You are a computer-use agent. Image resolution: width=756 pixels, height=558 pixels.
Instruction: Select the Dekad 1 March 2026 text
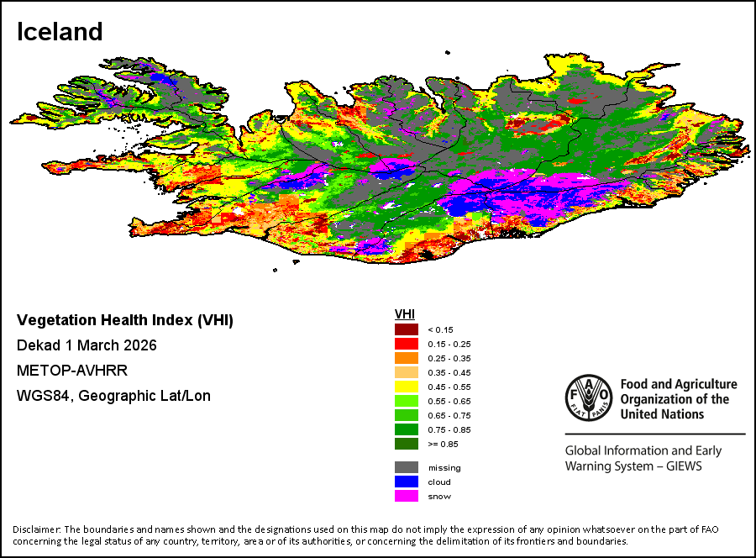tap(87, 345)
